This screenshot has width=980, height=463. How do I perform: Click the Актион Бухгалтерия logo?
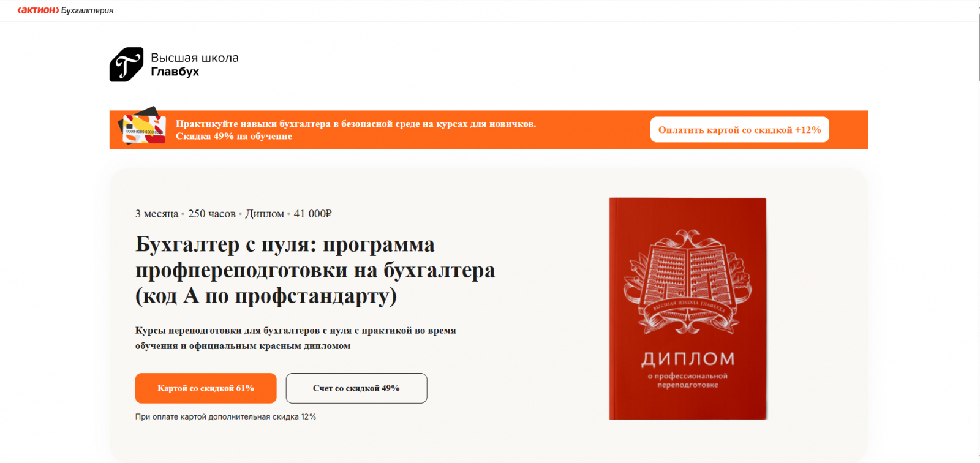[66, 10]
